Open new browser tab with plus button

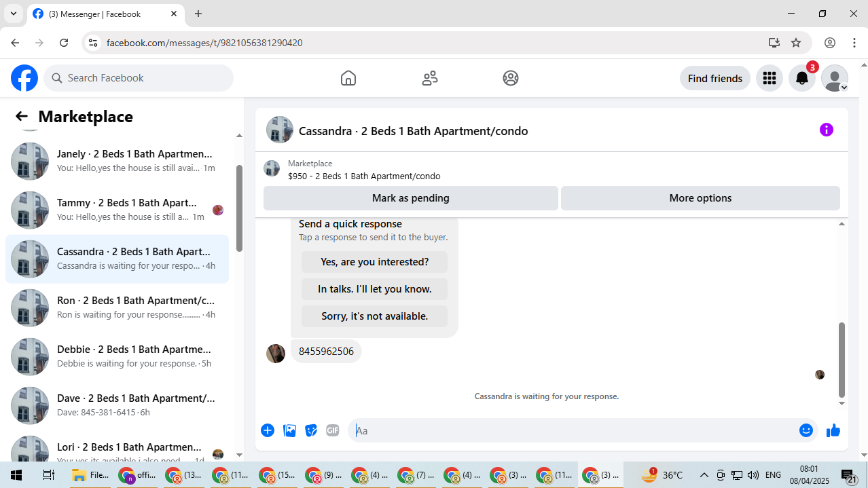[x=198, y=14]
